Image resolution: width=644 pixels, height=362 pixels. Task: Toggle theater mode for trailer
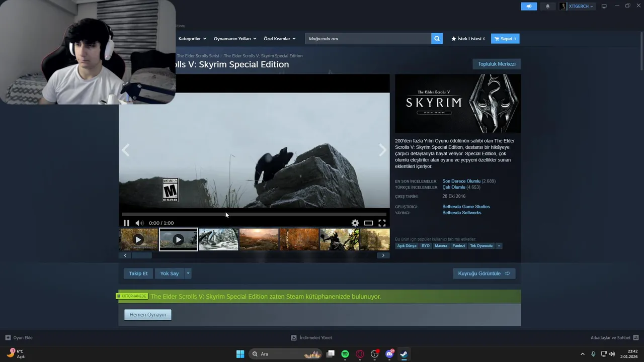pos(368,223)
